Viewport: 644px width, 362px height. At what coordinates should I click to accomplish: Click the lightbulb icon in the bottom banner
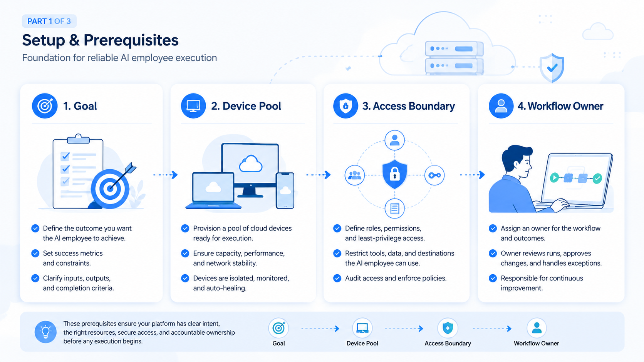click(45, 332)
